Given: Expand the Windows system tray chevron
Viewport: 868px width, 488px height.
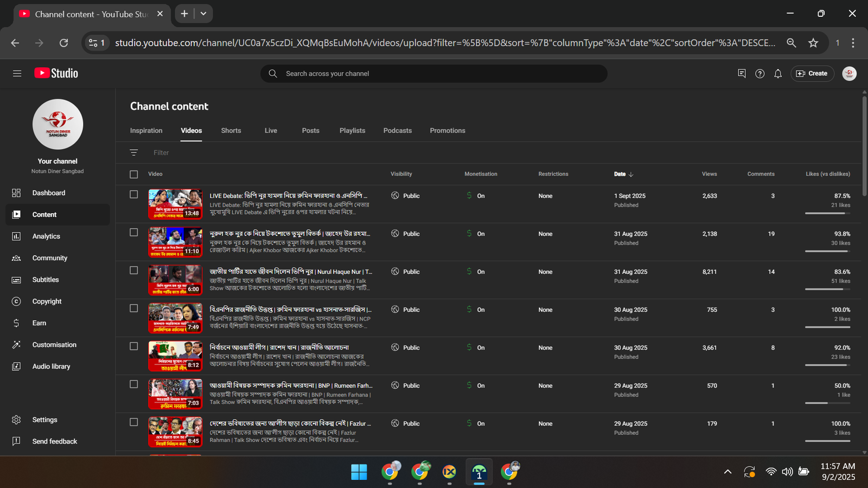Looking at the screenshot, I should click(x=727, y=472).
